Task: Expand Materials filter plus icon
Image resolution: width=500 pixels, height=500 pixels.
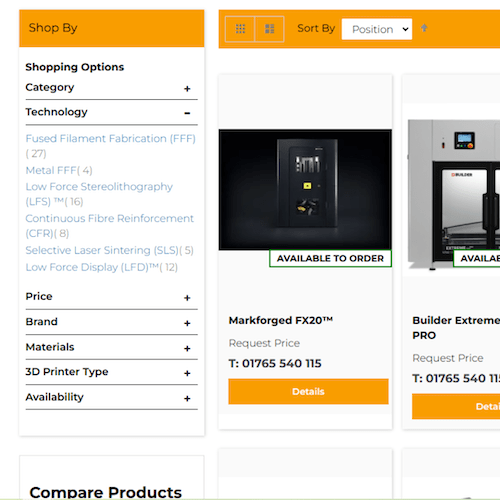Action: pyautogui.click(x=187, y=348)
